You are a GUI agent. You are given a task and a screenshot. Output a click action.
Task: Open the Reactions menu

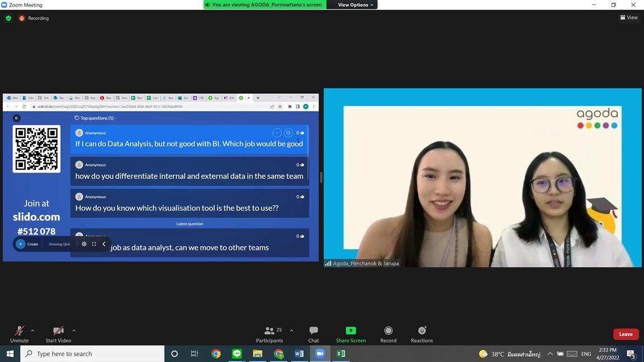[422, 331]
